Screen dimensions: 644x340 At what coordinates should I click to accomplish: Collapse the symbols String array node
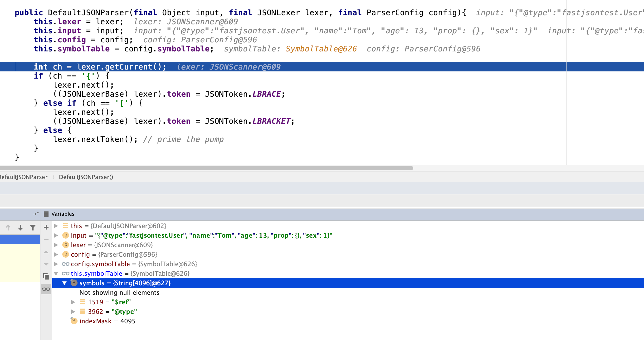[64, 283]
